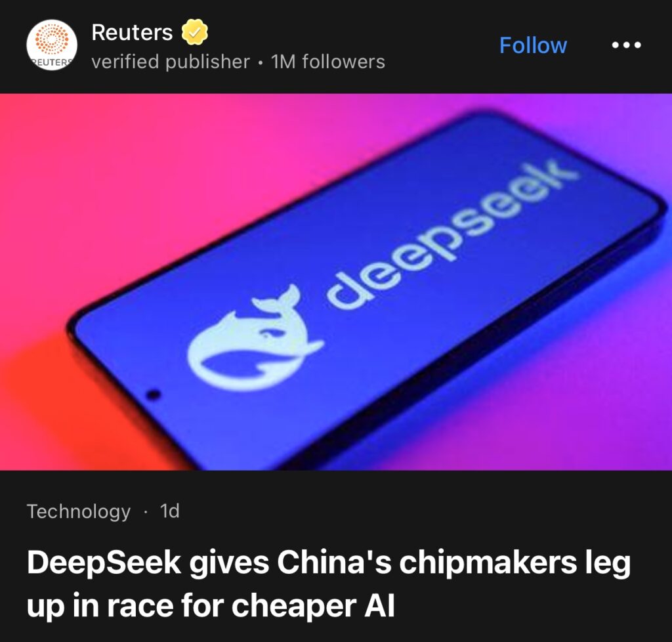The width and height of the screenshot is (672, 642).
Task: Open the 'DeepSeek gives China's chipmakers' headline
Action: (x=329, y=563)
